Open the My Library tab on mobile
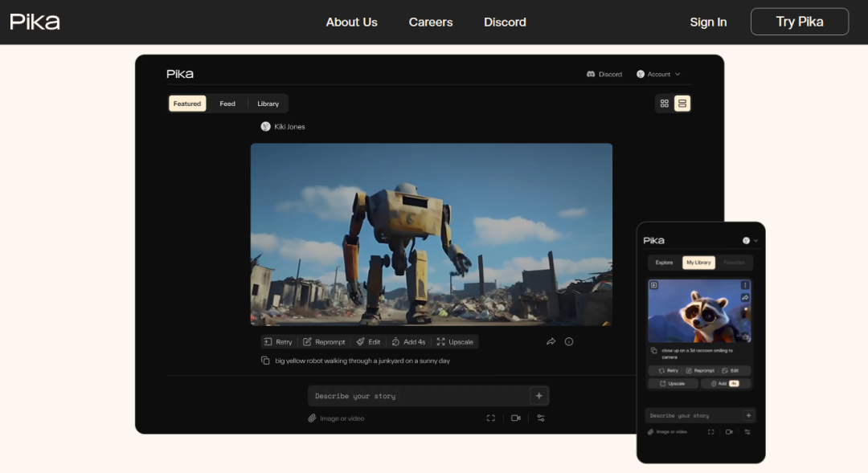Viewport: 868px width, 473px height. [x=698, y=263]
